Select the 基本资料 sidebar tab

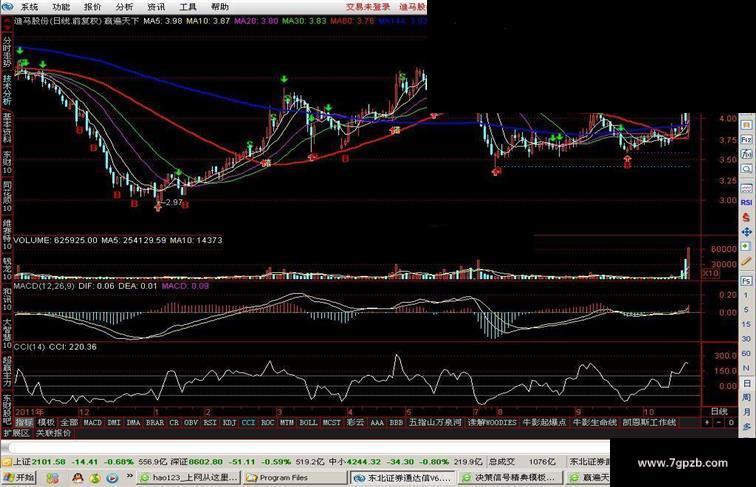tap(7, 128)
